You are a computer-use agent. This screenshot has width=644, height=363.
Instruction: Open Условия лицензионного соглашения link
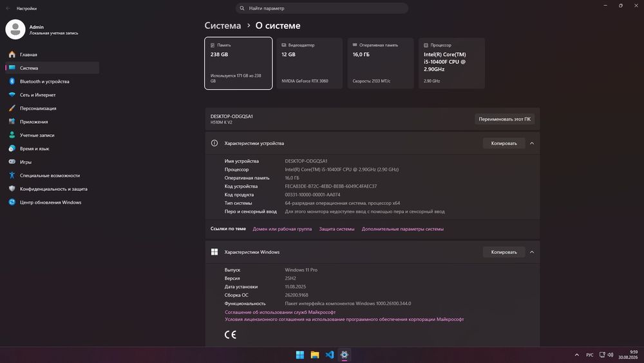pyautogui.click(x=344, y=319)
